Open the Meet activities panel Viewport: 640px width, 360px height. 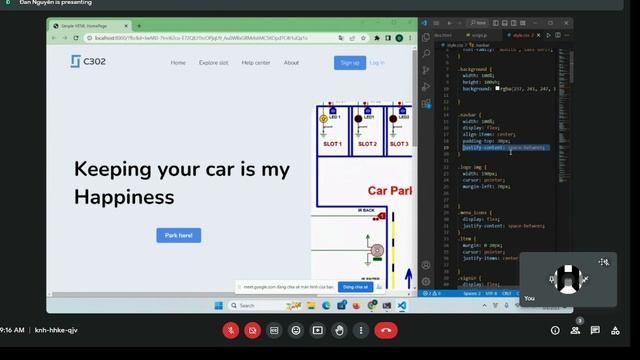pyautogui.click(x=615, y=331)
